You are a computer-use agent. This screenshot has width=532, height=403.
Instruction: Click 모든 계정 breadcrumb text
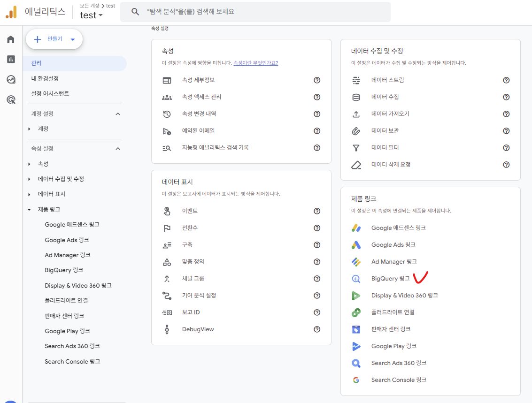tap(90, 6)
